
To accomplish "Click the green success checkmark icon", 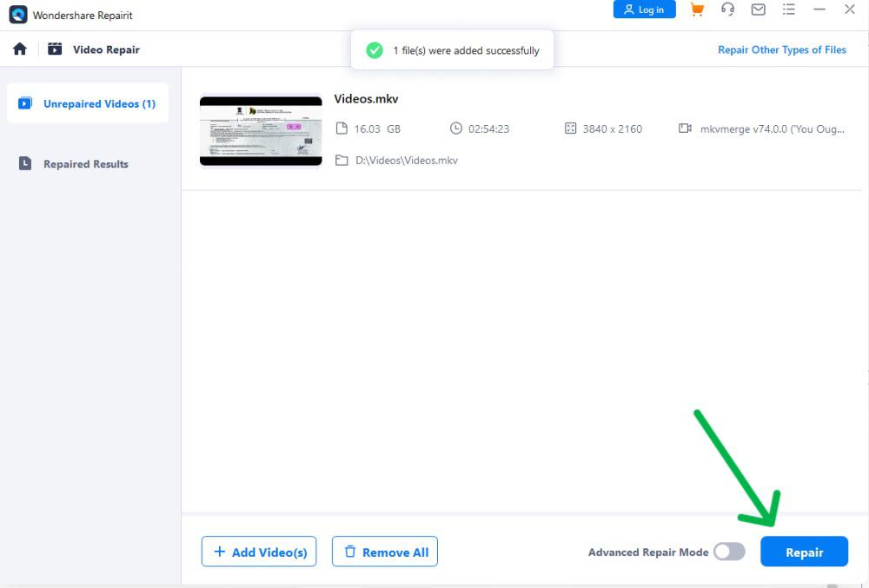I will click(375, 50).
